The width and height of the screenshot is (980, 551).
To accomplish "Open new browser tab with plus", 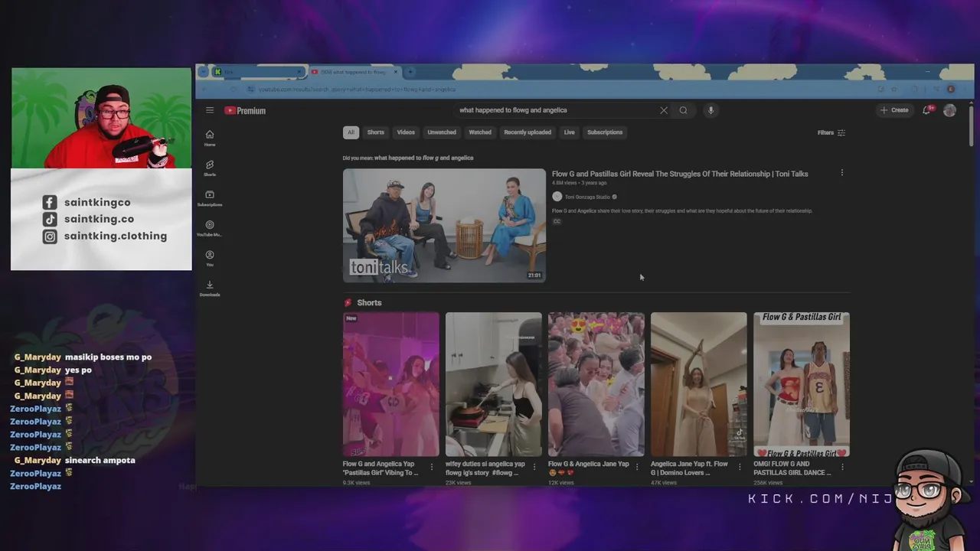I will pyautogui.click(x=410, y=72).
